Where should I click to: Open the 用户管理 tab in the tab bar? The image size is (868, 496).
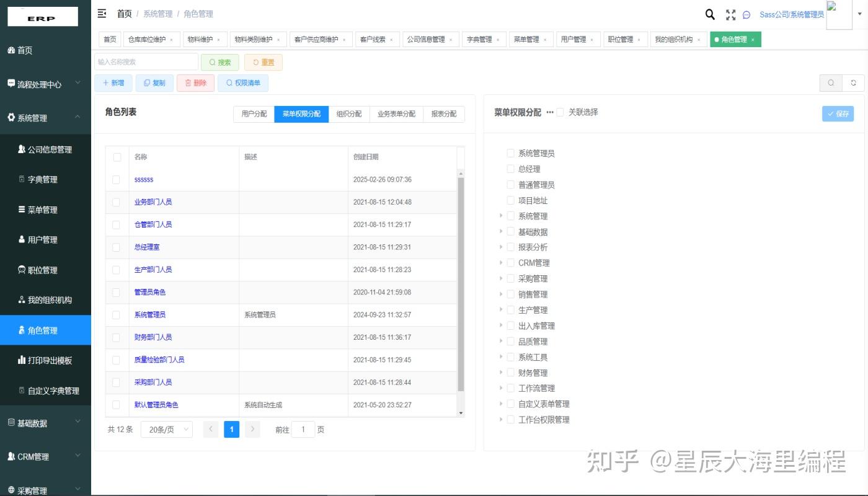(x=574, y=39)
